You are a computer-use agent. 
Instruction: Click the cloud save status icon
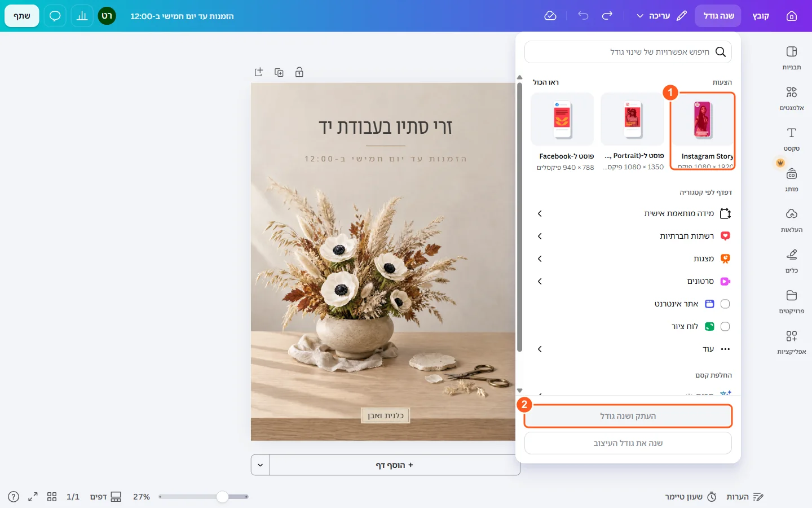[x=550, y=16]
